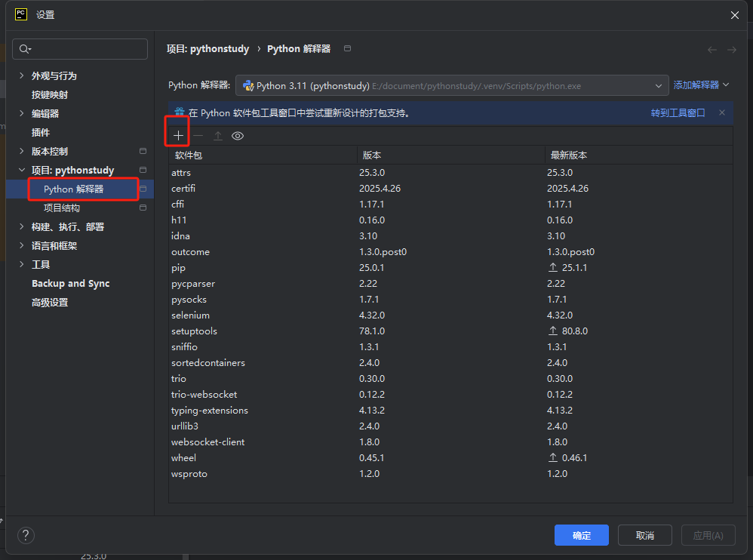This screenshot has width=753, height=560.
Task: Expand the 语言和框架 section
Action: pyautogui.click(x=22, y=245)
